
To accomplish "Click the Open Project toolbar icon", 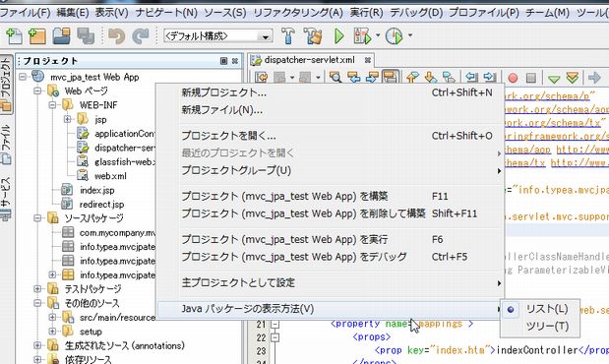I will [61, 36].
